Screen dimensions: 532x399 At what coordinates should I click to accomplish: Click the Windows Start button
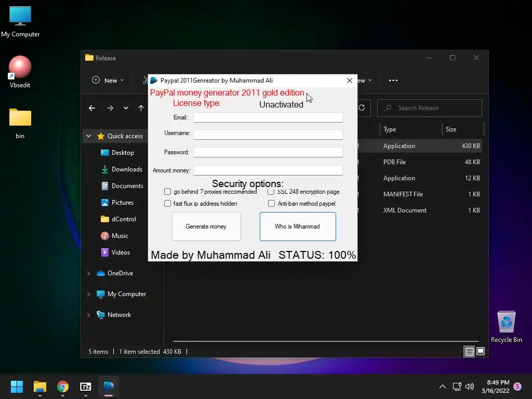17,387
